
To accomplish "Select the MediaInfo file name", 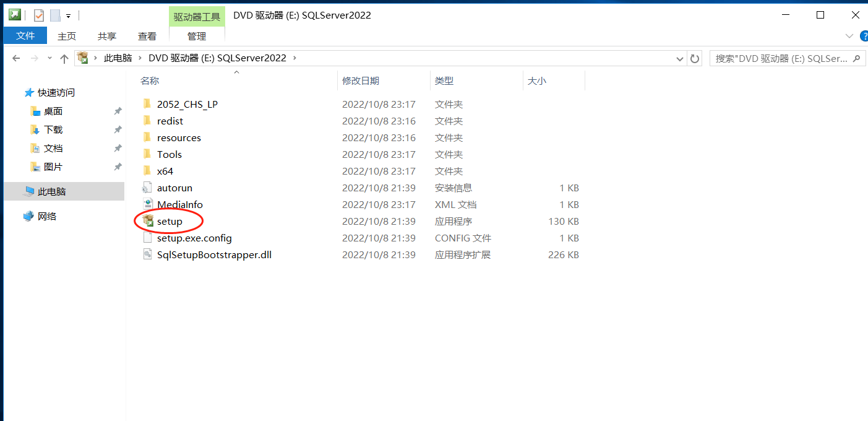I will (x=180, y=204).
